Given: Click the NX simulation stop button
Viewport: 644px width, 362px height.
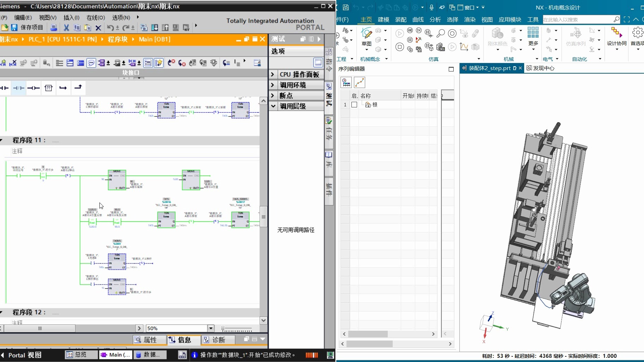Looking at the screenshot, I should click(399, 47).
